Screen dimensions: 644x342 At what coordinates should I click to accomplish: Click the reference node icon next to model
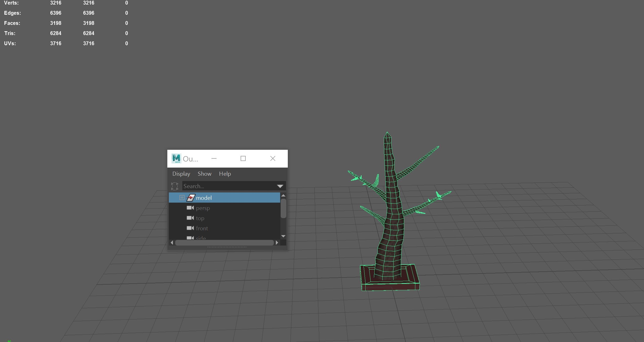[190, 198]
